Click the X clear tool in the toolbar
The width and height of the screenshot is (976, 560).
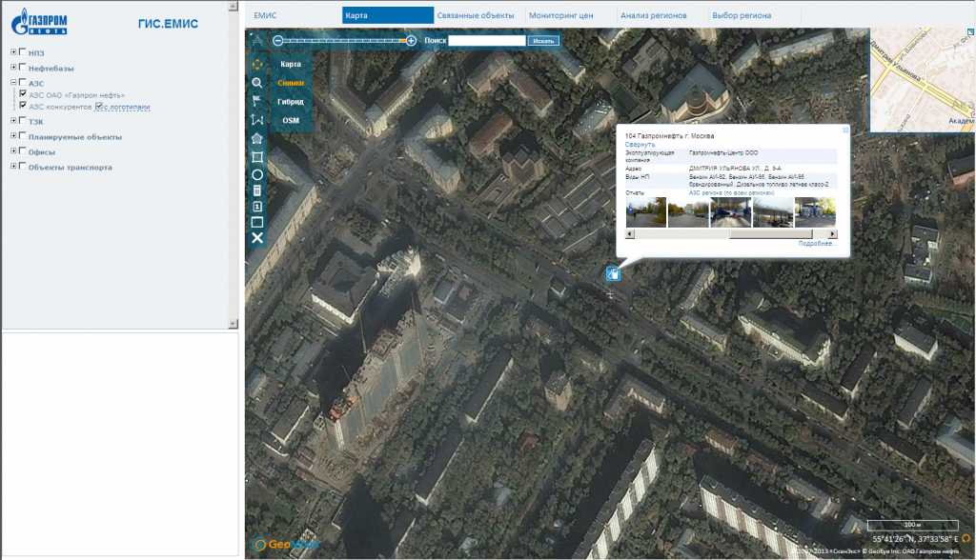pyautogui.click(x=256, y=238)
